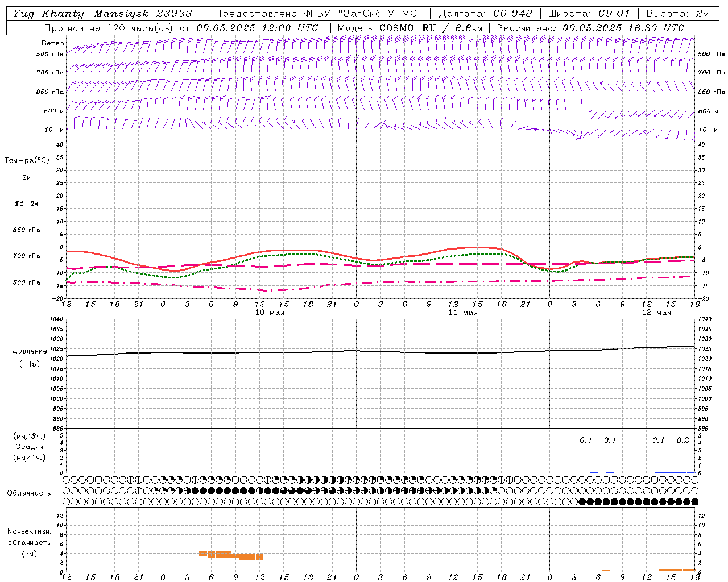Click the 0.2 precipitation amount value

tap(682, 440)
